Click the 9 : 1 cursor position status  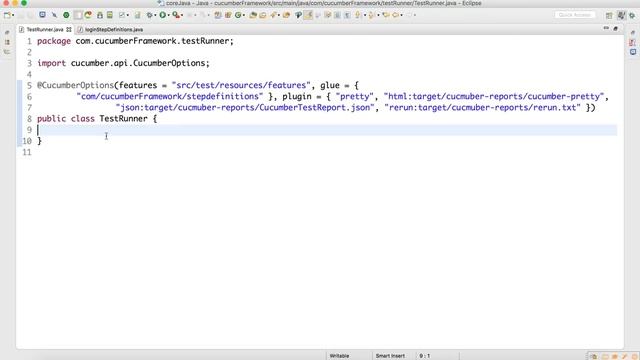coord(424,356)
